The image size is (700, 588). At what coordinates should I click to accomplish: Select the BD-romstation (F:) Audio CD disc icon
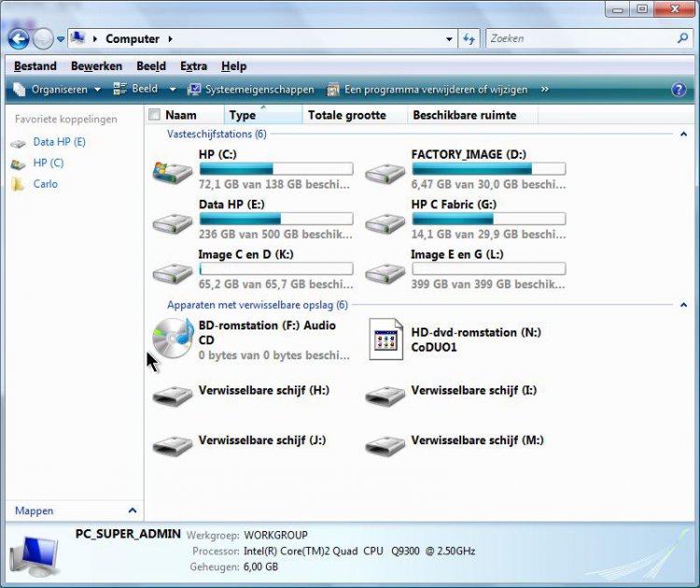(x=174, y=338)
